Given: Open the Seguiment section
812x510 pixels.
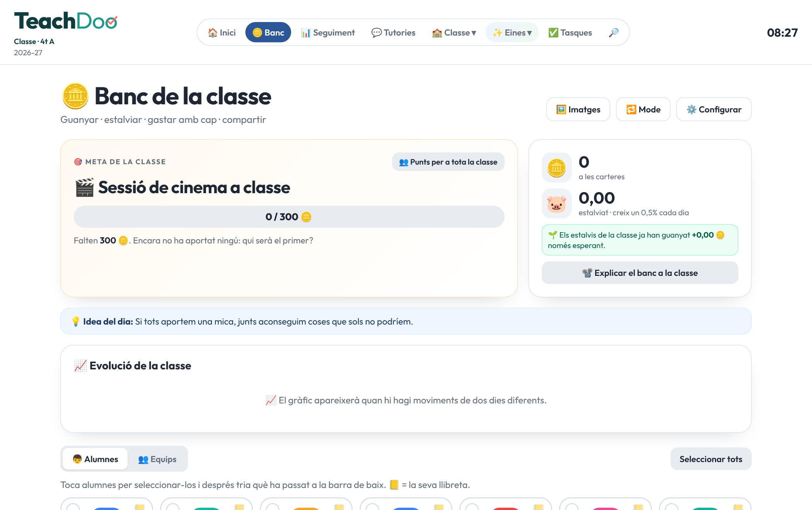Looking at the screenshot, I should tap(328, 32).
